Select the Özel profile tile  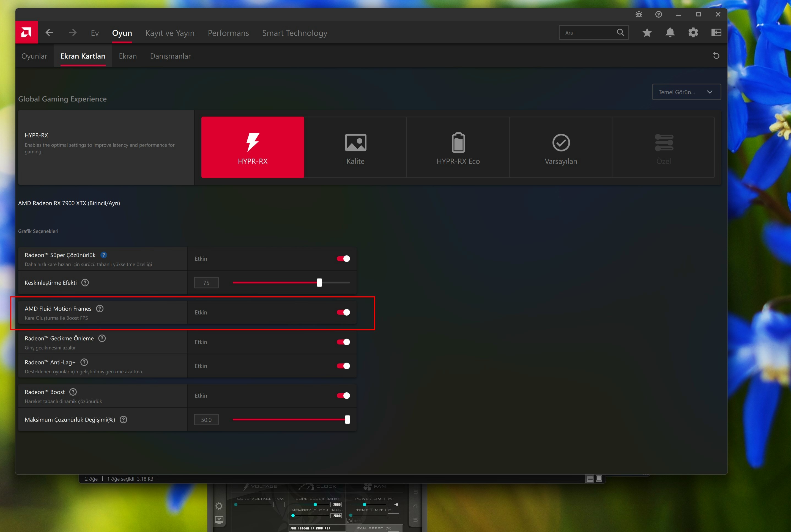pos(663,147)
